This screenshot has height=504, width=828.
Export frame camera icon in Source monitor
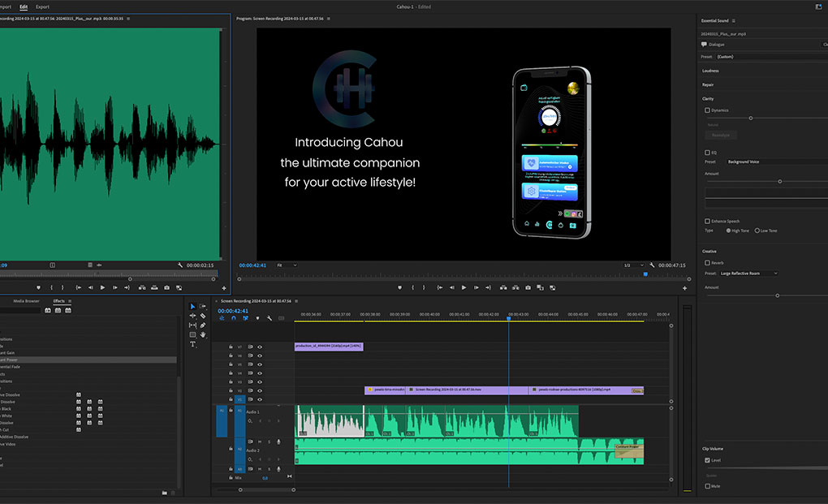[167, 287]
